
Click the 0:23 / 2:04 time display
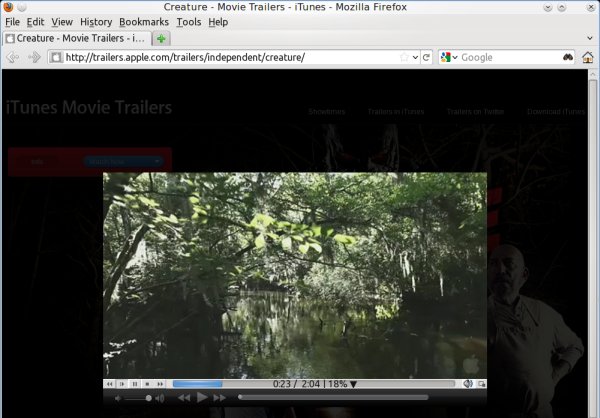(296, 384)
